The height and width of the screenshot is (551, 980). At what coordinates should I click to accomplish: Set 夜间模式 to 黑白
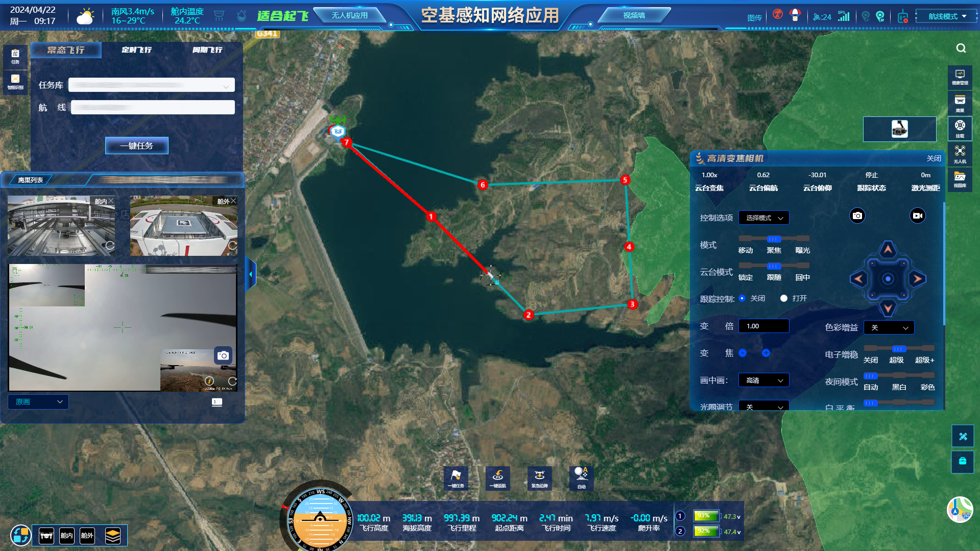click(899, 376)
